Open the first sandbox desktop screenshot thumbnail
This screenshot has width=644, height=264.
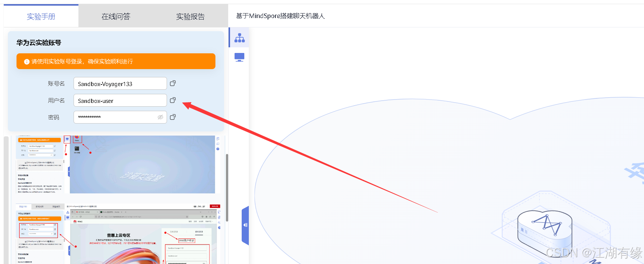117,164
